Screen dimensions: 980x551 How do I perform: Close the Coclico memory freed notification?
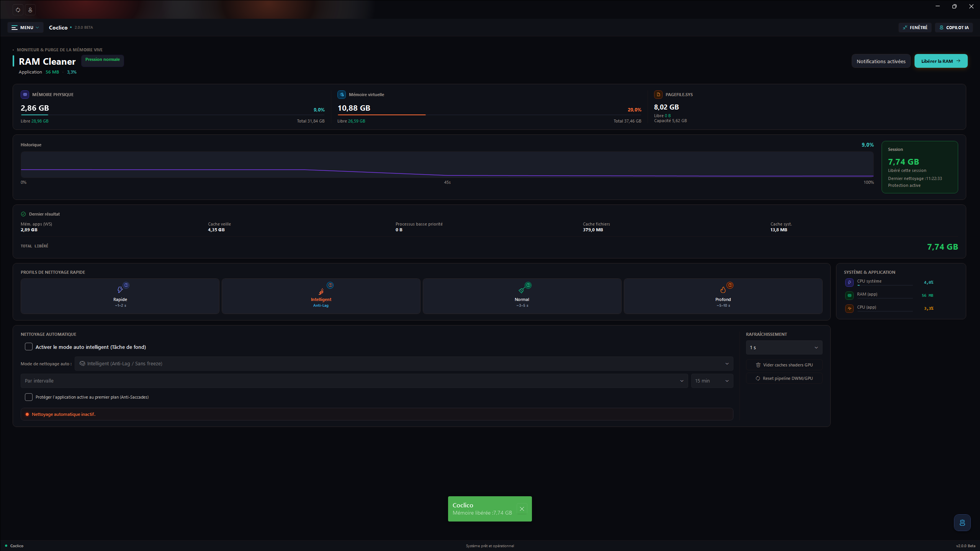click(x=522, y=509)
